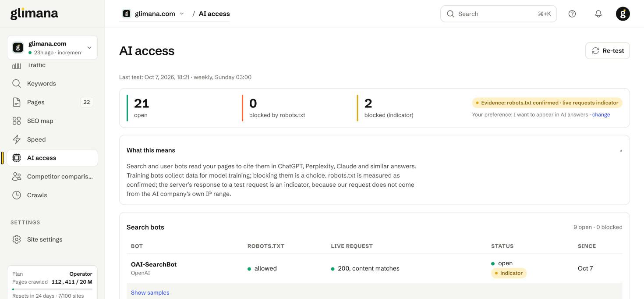
Task: Click the glimana logo in sidebar
Action: point(34,13)
